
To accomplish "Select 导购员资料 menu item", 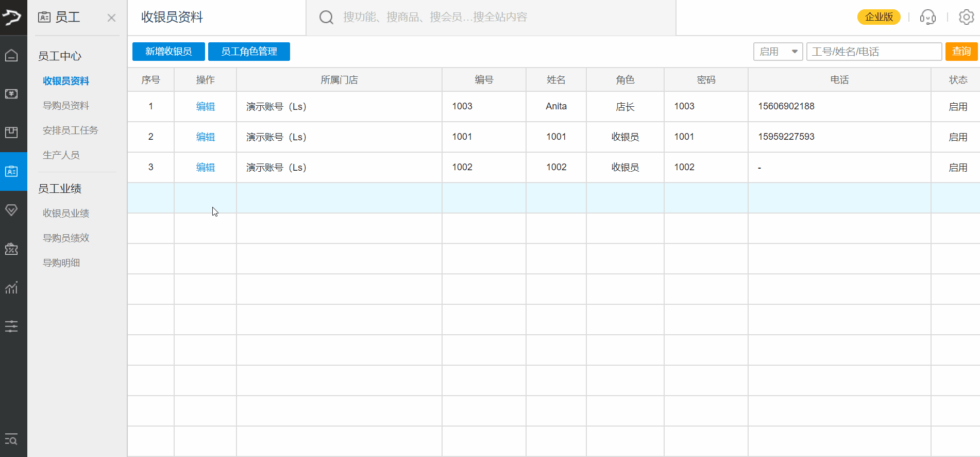I will (66, 106).
